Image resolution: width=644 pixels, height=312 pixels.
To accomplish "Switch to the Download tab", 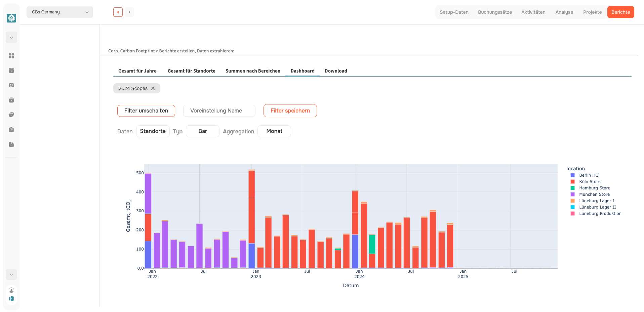I will [x=336, y=71].
